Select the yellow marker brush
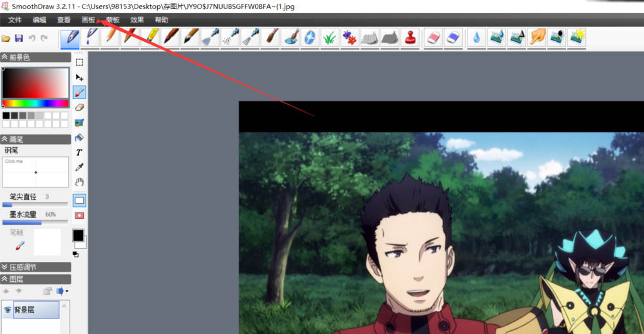This screenshot has width=644, height=334. tap(150, 38)
